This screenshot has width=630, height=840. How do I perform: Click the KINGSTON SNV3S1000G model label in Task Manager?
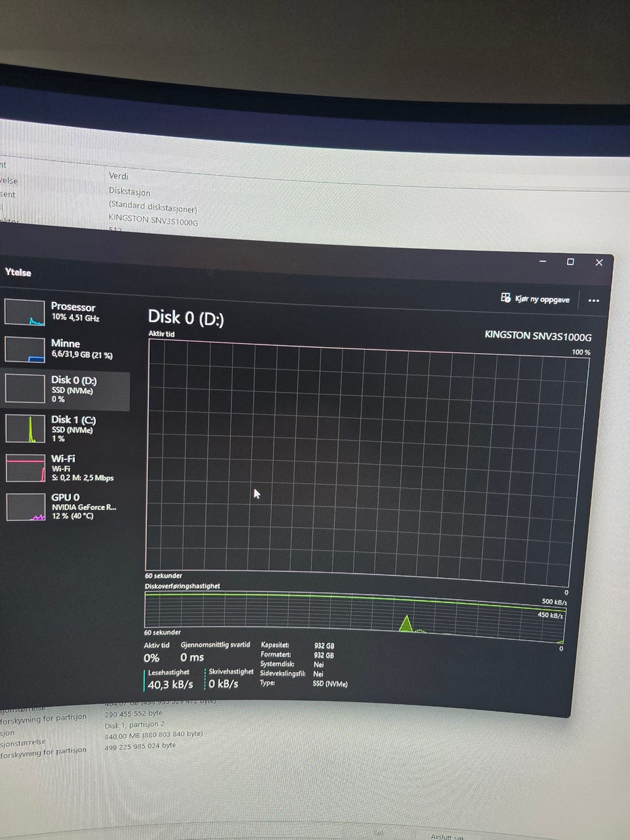[538, 335]
